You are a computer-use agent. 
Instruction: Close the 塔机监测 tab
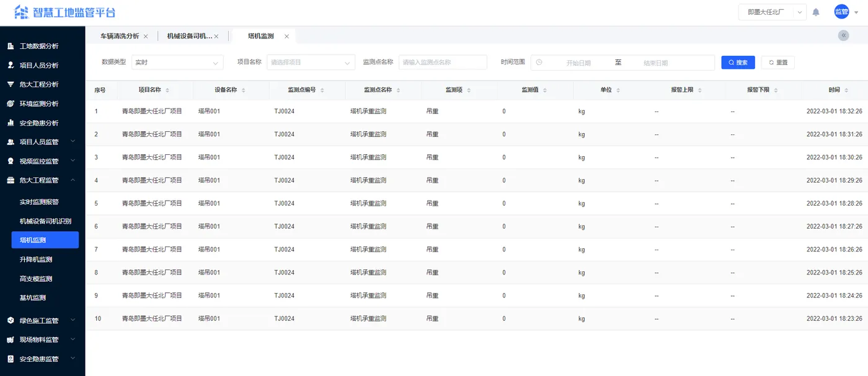(x=286, y=37)
